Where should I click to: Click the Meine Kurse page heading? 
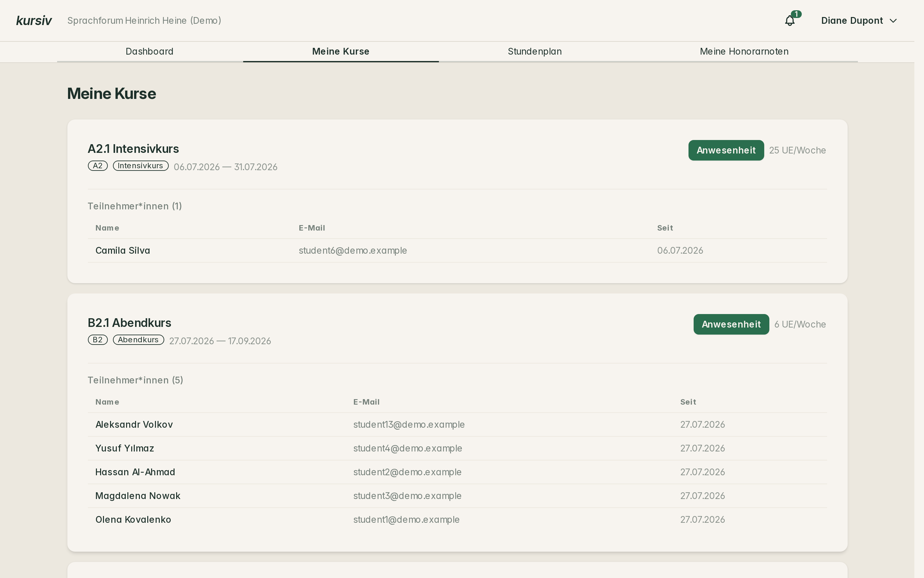point(112,94)
